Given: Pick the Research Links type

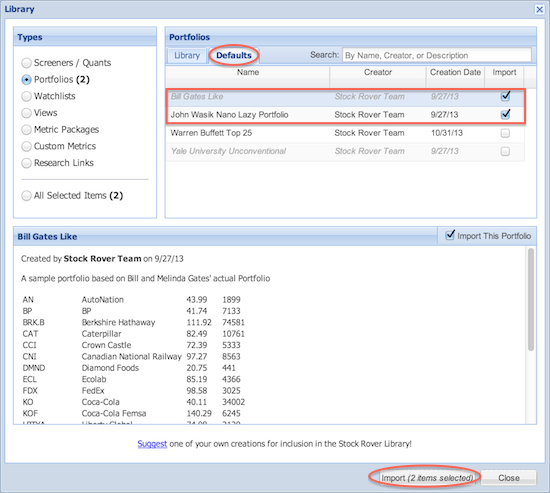Looking at the screenshot, I should tap(58, 163).
